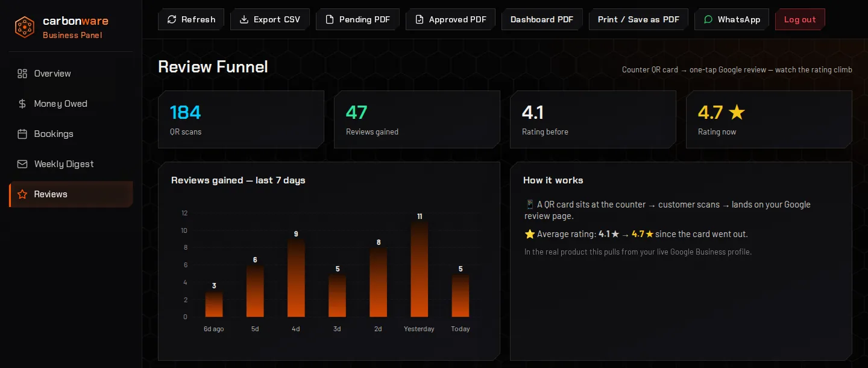Screen dimensions: 868x368
Task: Click 'Reviews gained — last 7 days' title
Action: (238, 180)
